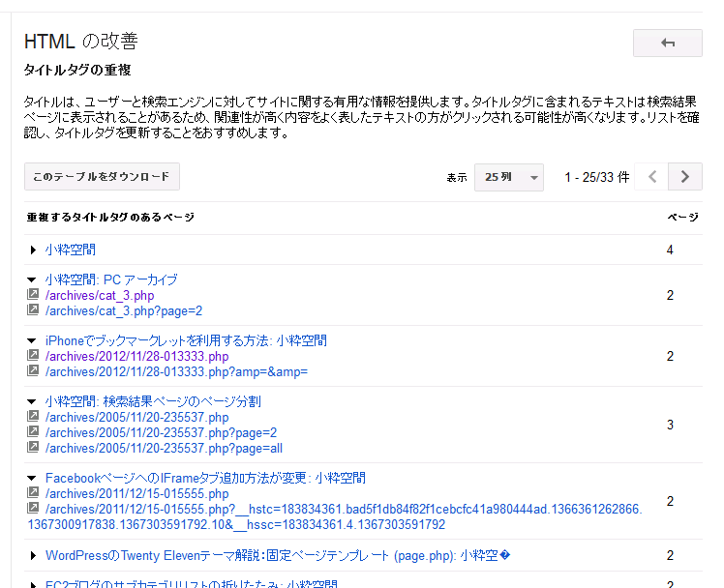
Task: Open external icon beside /archives/cat_3.php?page=2
Action: [x=33, y=310]
